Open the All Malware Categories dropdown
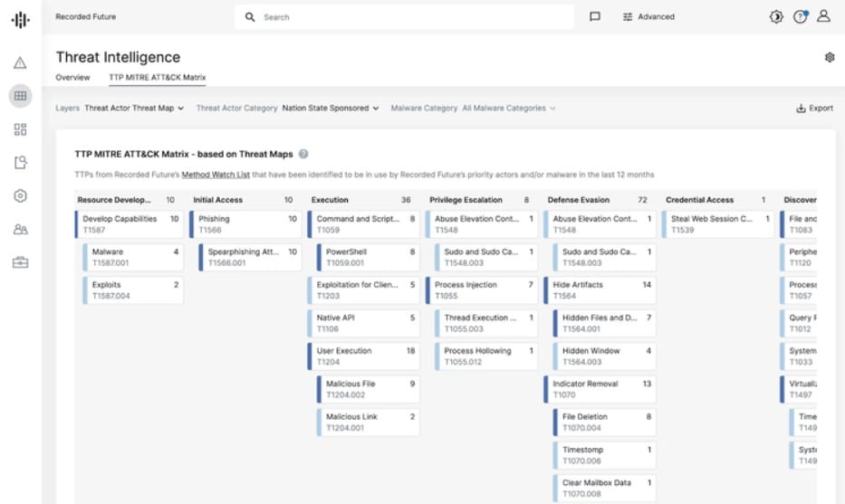Screen dimensions: 845x504 (509, 109)
